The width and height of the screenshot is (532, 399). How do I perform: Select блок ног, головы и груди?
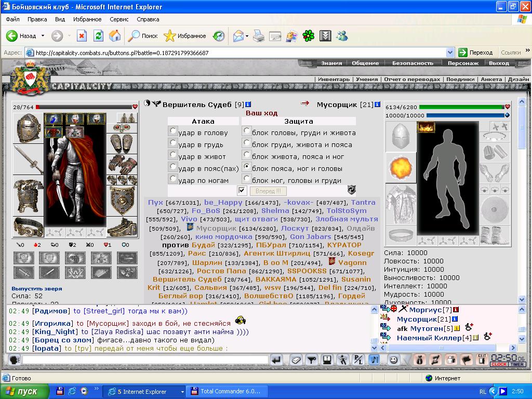point(247,179)
